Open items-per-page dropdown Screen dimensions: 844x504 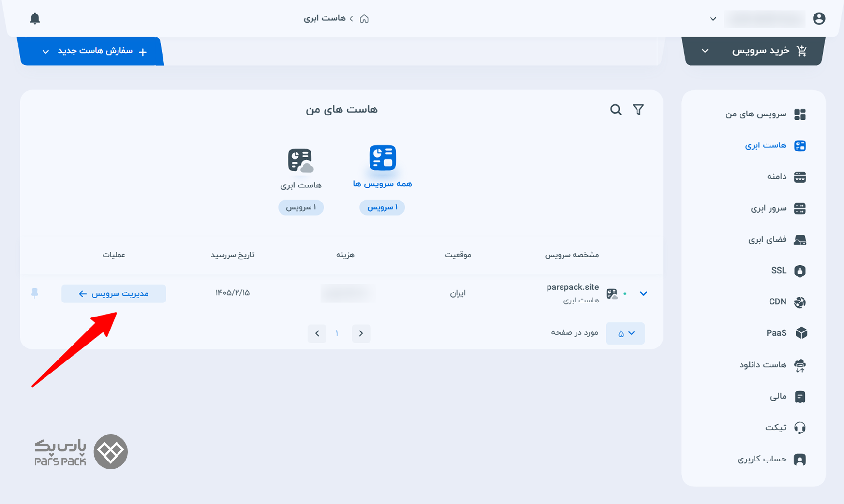tap(625, 333)
